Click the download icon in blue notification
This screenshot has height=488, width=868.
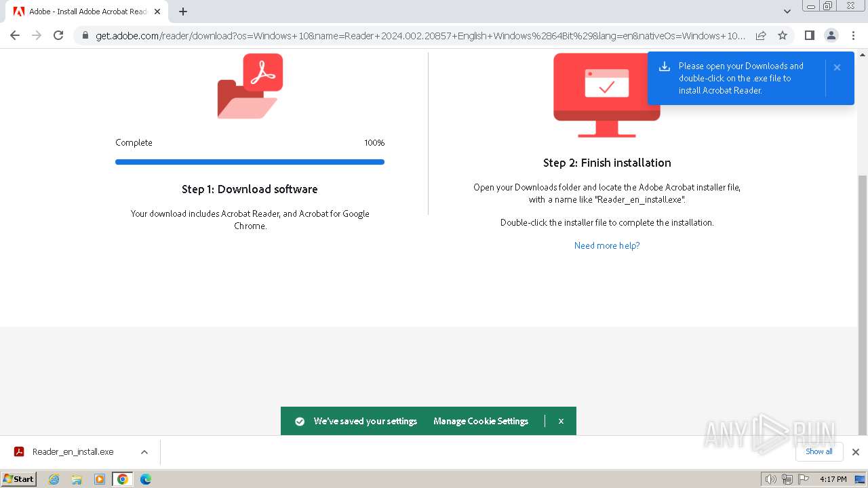[665, 66]
